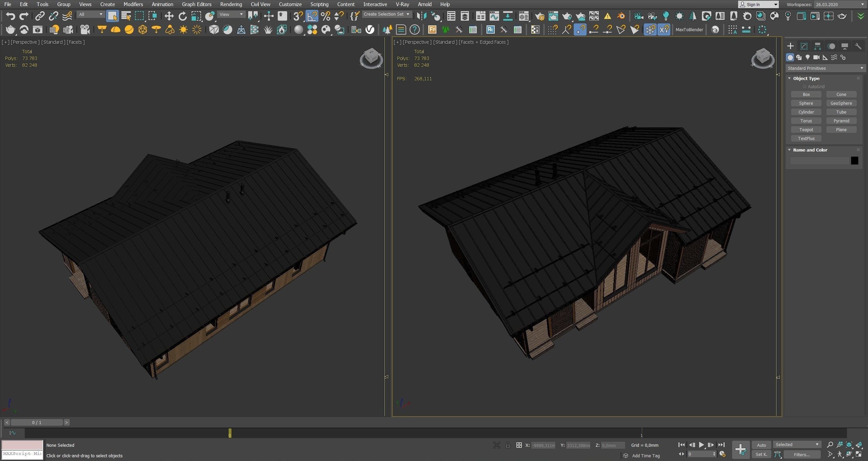Open the Mirror tool
Image resolution: width=868 pixels, height=461 pixels.
click(421, 16)
